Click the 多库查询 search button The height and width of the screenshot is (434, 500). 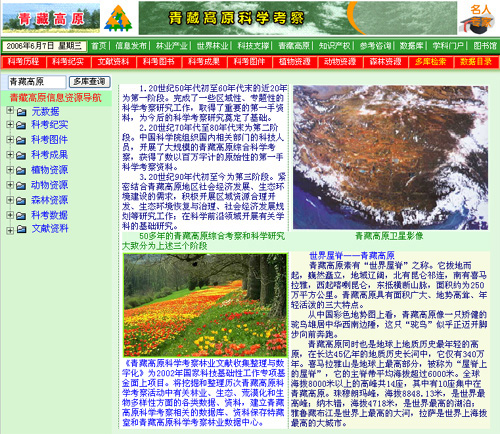(90, 82)
